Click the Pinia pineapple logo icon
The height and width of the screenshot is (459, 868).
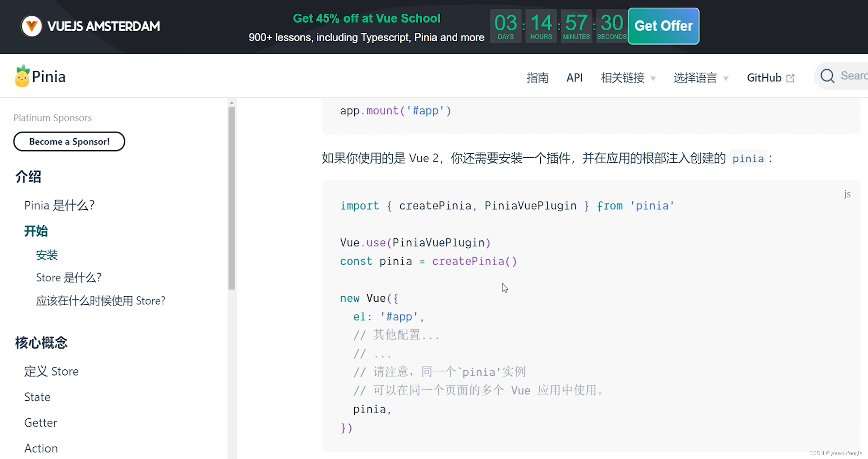point(22,76)
